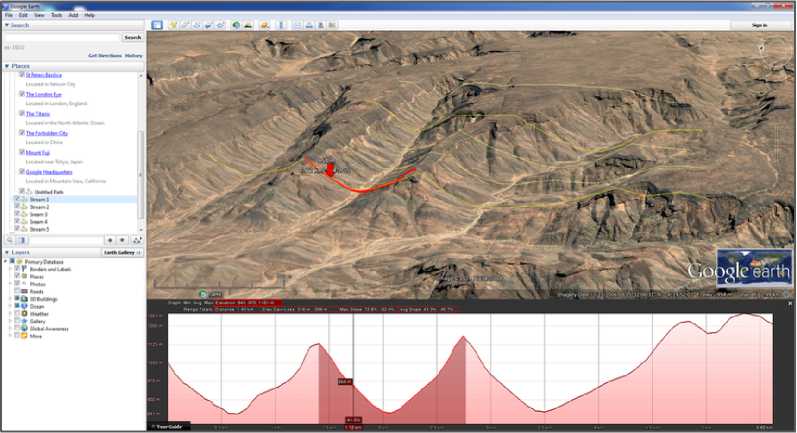Click the Stream 2 path icon
Viewport: 797px width, 433px height.
click(x=24, y=207)
